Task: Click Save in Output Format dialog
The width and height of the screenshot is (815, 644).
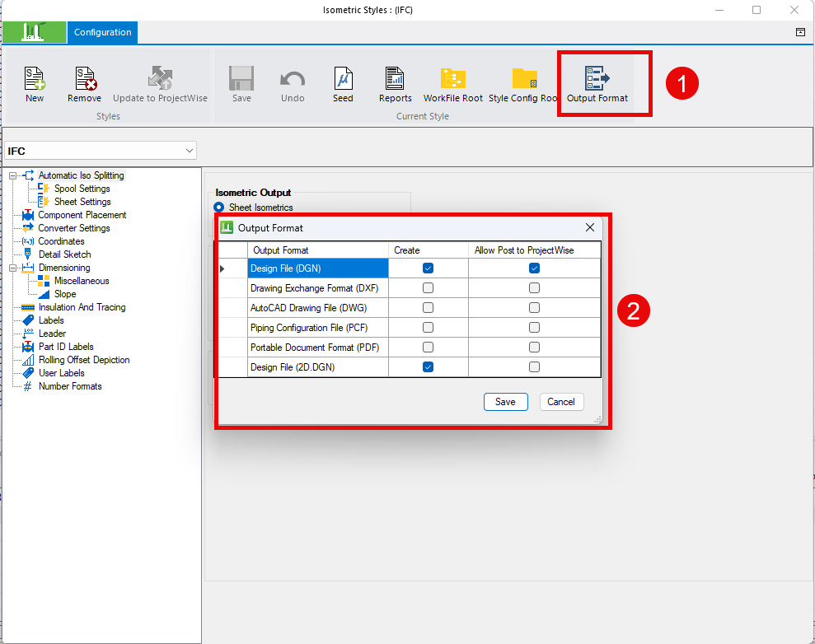Action: (505, 402)
